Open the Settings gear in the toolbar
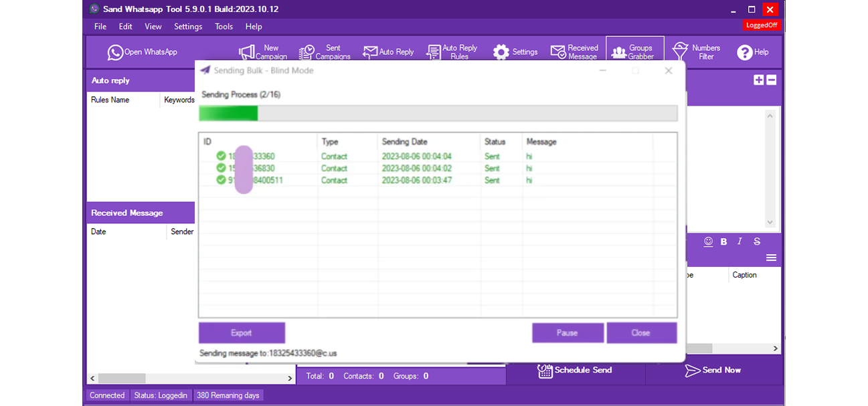This screenshot has width=868, height=406. [515, 52]
